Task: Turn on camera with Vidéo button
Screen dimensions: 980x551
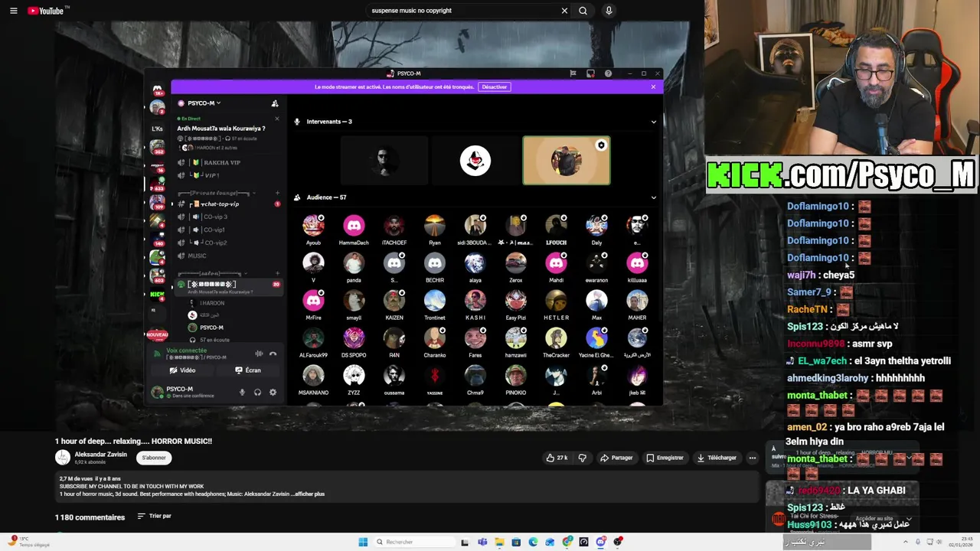Action: pos(182,370)
